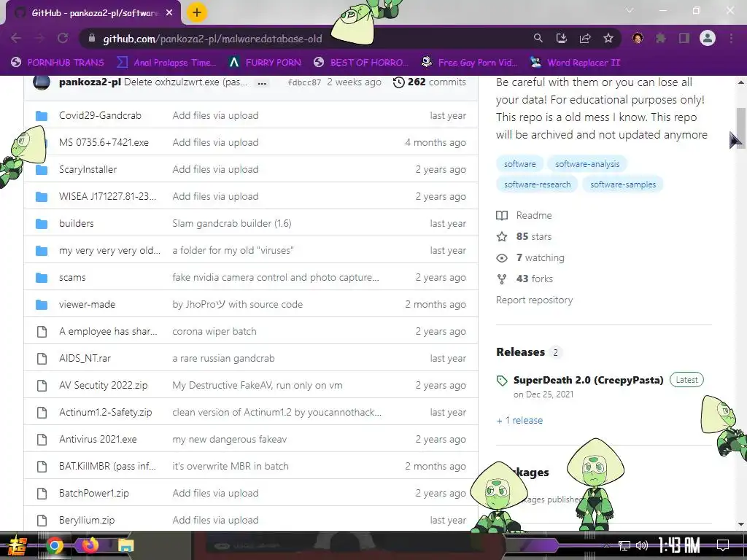747x560 pixels.
Task: Click the 1:43 AM taskbar clock
Action: (679, 545)
